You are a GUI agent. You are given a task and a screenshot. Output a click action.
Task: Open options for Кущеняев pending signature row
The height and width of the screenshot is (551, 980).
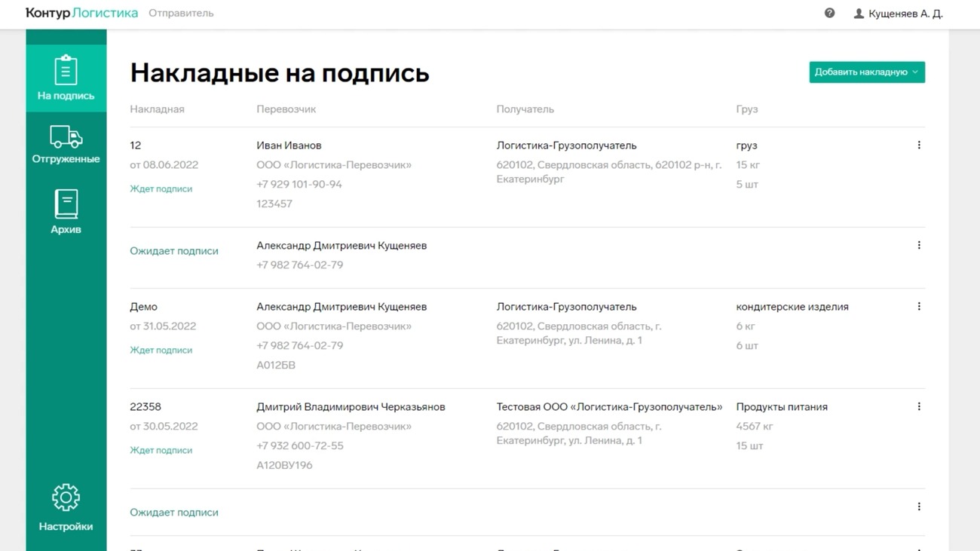tap(918, 246)
